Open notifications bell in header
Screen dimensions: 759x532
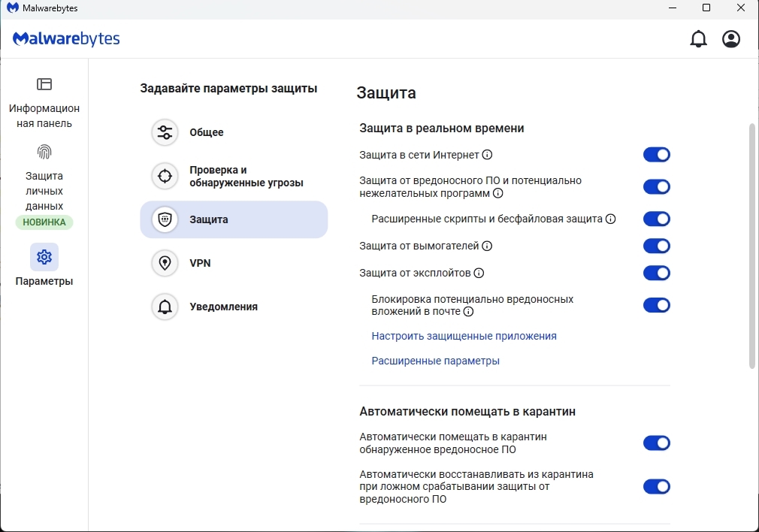[698, 39]
